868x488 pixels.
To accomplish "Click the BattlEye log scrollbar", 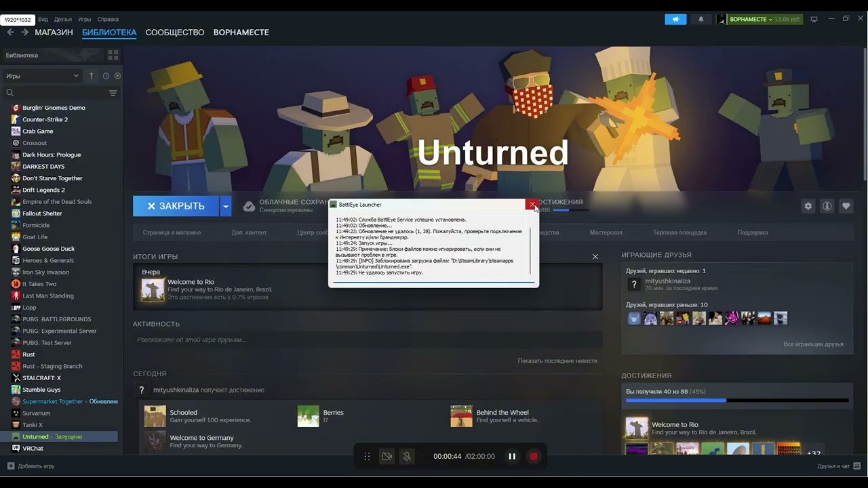I will [531, 251].
